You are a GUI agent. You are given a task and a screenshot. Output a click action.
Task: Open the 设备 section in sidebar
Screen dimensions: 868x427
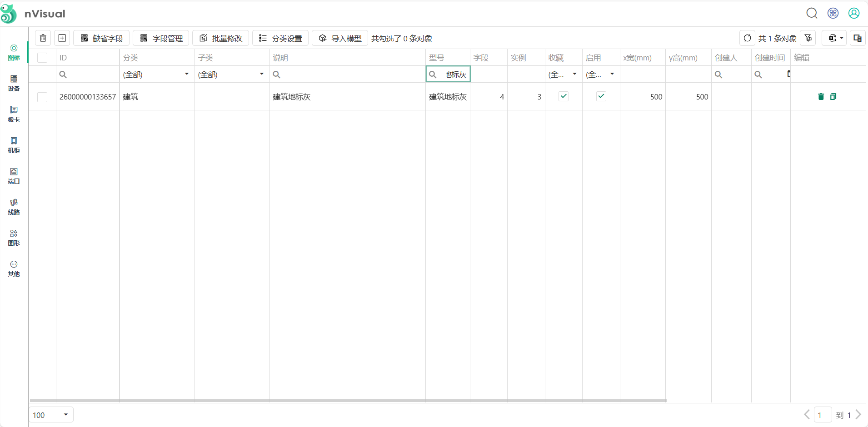(14, 84)
